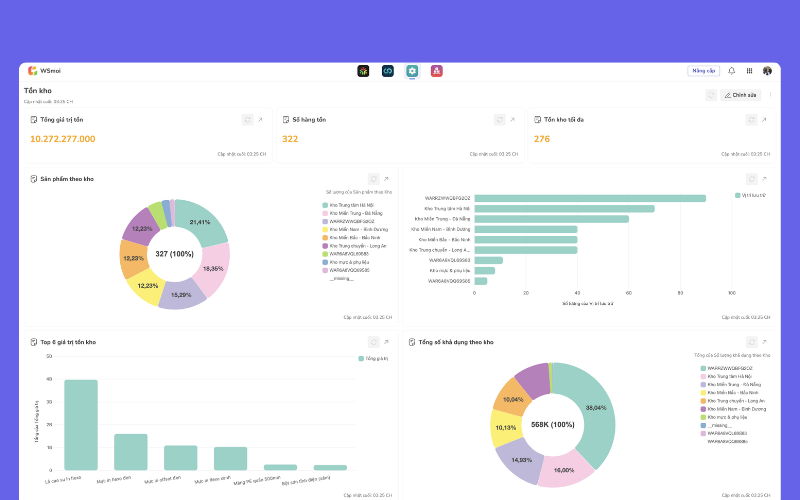
Task: Toggle the Tổng giá trị bar chart legend
Action: tap(373, 359)
